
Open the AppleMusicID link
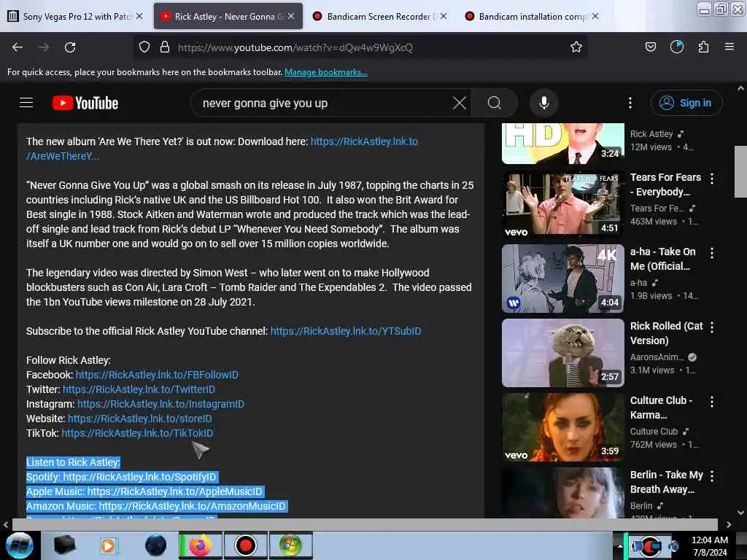tap(174, 491)
